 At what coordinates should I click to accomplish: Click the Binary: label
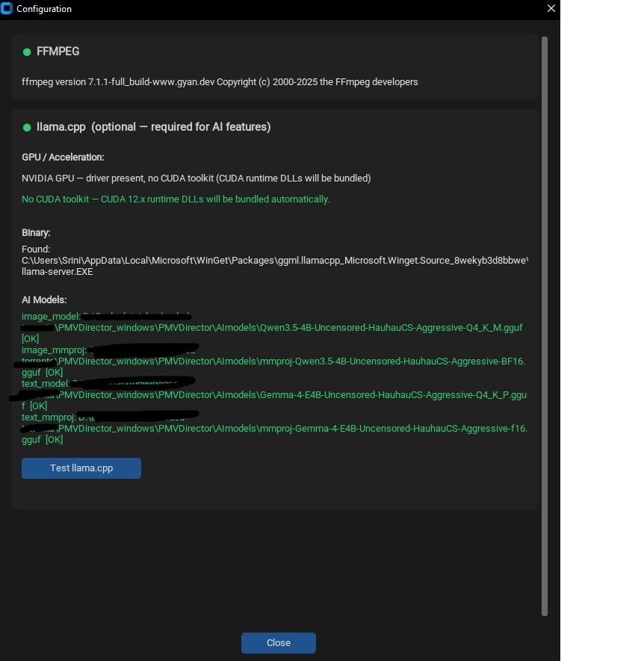coord(36,233)
